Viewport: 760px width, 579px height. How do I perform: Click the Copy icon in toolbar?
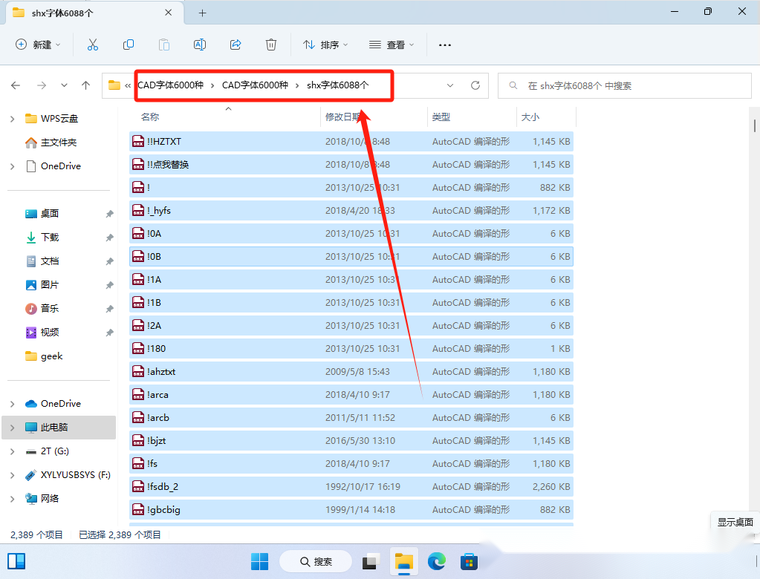[128, 45]
